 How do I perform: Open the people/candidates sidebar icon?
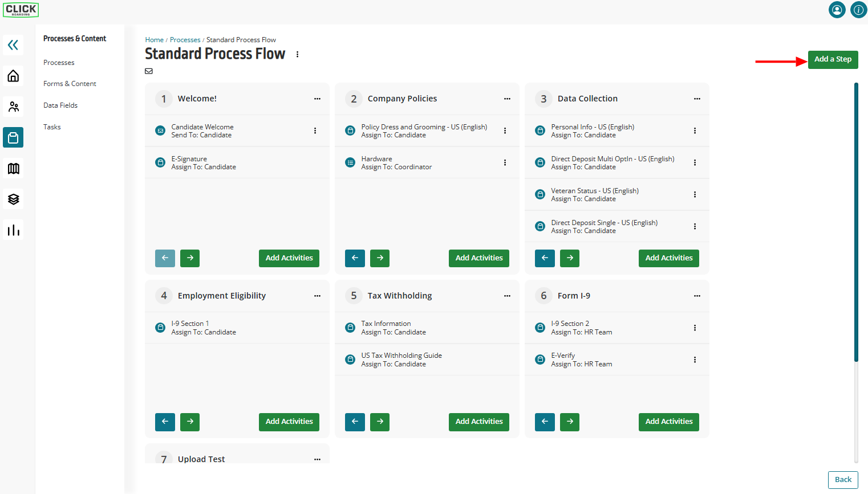(13, 107)
